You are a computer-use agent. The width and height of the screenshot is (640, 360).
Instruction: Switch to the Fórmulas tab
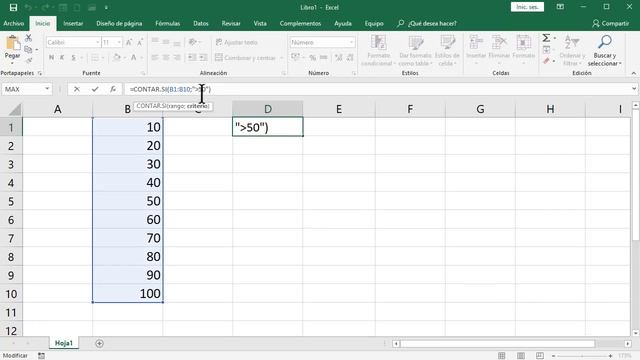167,23
